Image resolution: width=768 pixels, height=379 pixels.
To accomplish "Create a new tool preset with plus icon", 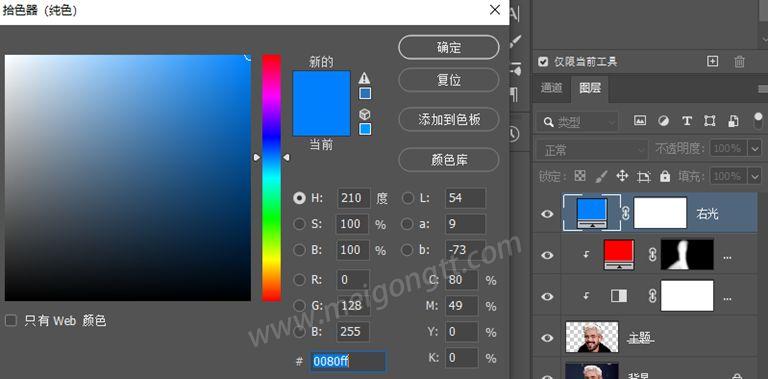I will coord(713,61).
